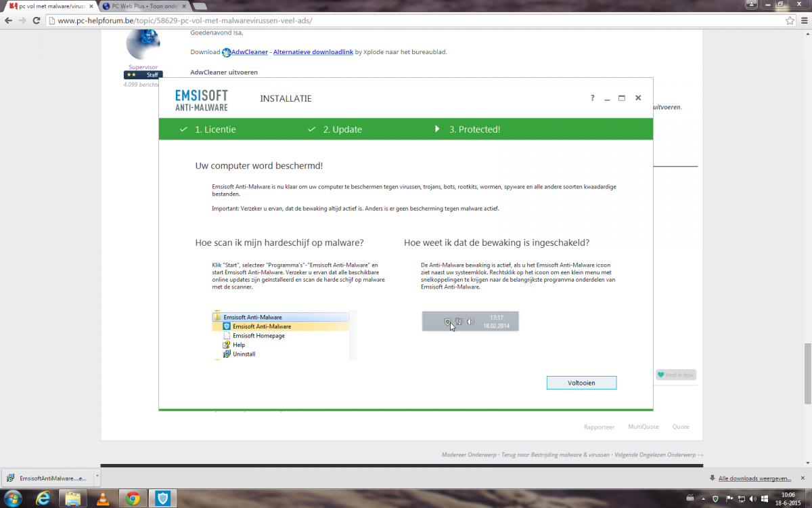This screenshot has height=508, width=812.
Task: Open Windows Explorer from the taskbar
Action: point(73,499)
